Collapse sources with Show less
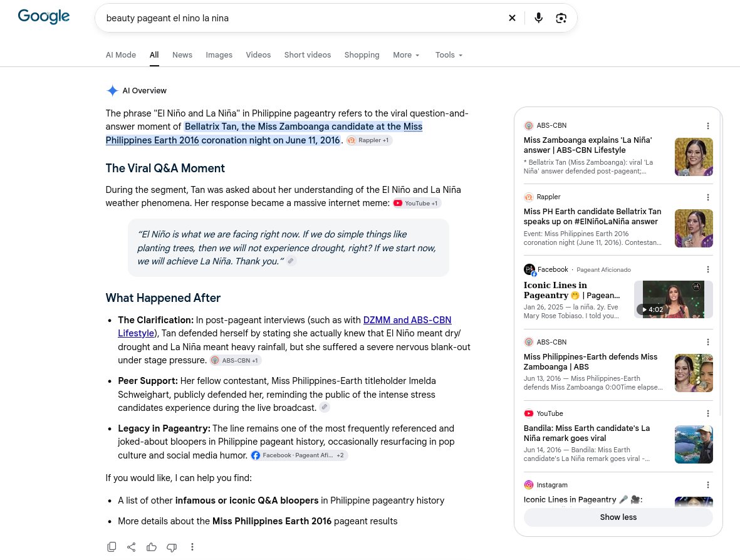Viewport: 740px width, 560px height. coord(618,517)
